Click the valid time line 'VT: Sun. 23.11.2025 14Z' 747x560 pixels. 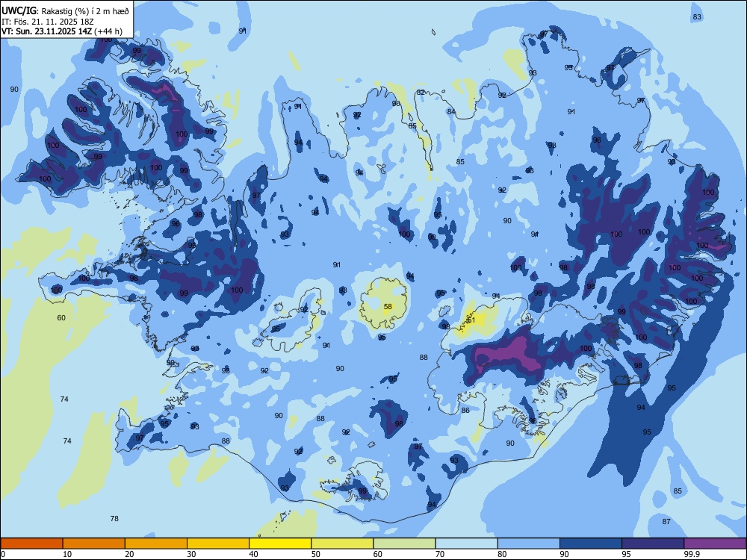click(x=46, y=31)
